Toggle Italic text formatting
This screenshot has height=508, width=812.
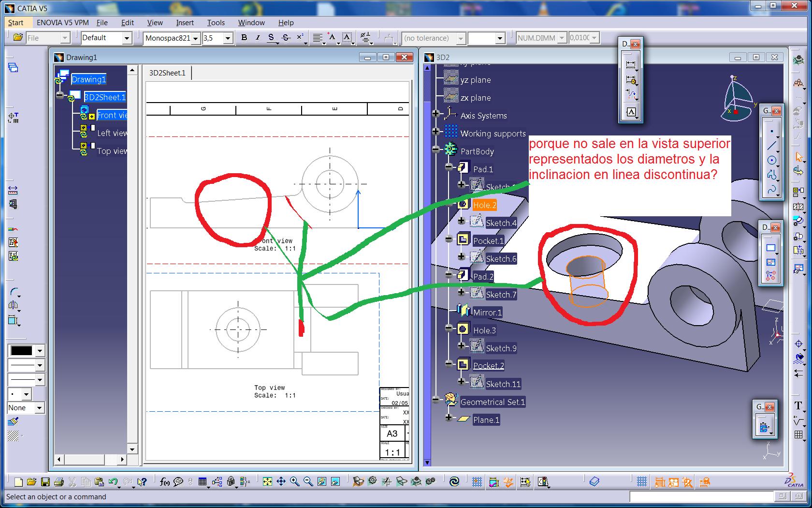(258, 38)
